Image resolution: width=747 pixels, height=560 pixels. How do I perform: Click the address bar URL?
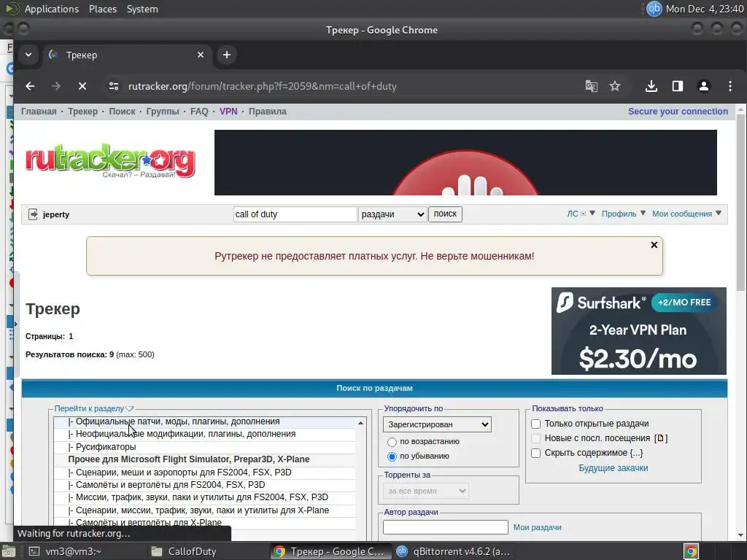[x=263, y=86]
